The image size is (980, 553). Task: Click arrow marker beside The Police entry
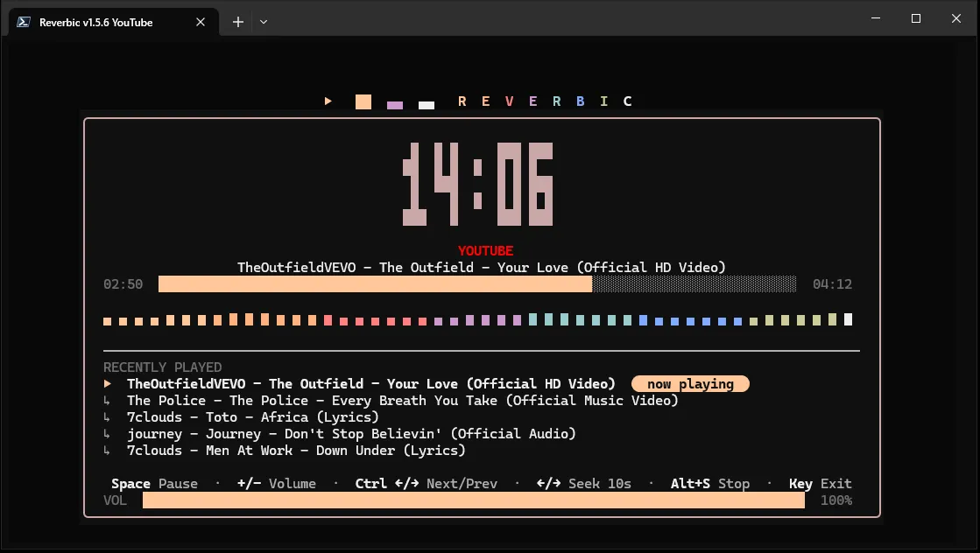coord(107,401)
